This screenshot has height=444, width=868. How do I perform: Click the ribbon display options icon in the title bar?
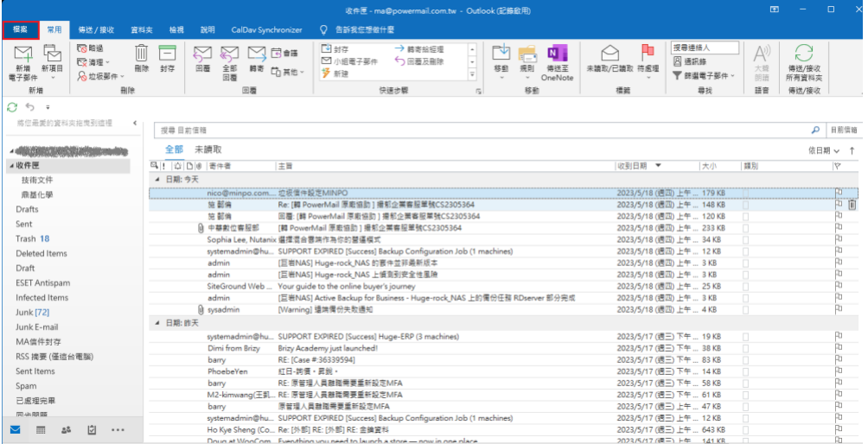click(x=775, y=10)
